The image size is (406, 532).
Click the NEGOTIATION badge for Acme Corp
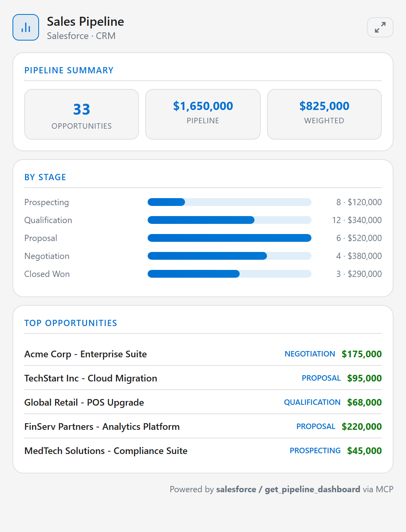(310, 354)
